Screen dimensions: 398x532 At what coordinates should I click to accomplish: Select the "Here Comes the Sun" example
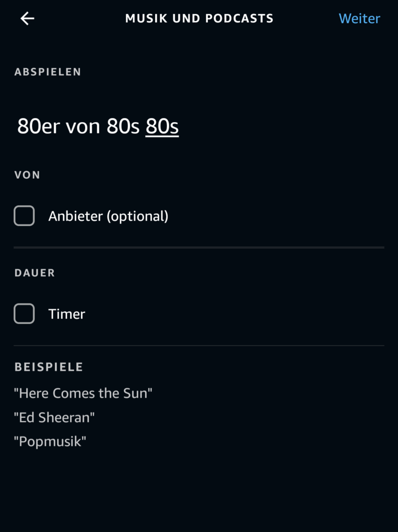pos(83,393)
